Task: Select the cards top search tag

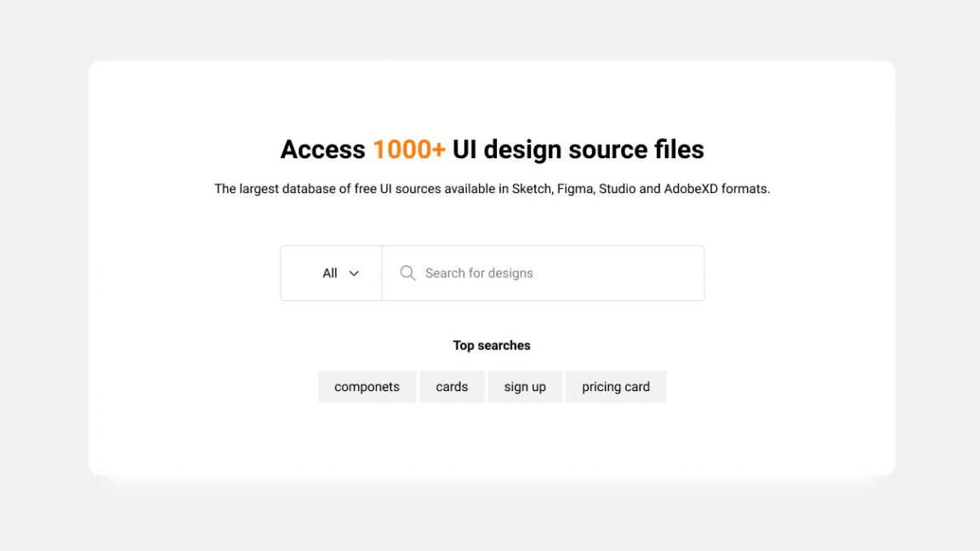Action: coord(452,387)
